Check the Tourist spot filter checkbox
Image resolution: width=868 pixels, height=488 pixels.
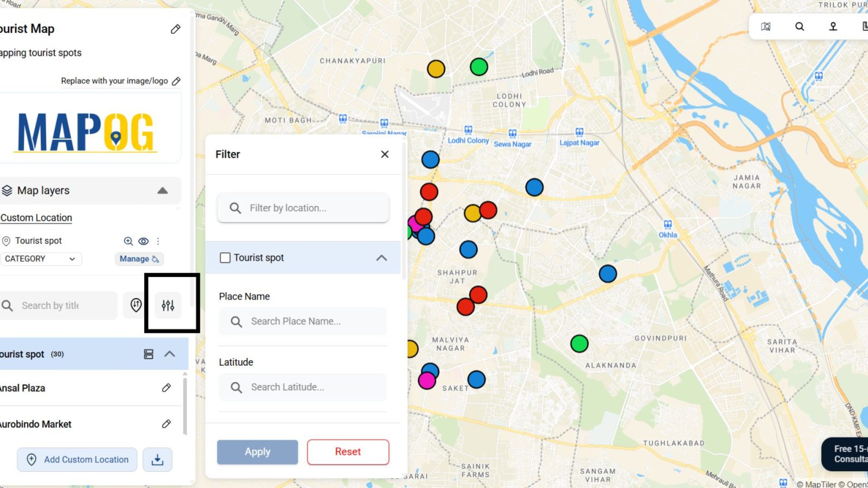(225, 258)
